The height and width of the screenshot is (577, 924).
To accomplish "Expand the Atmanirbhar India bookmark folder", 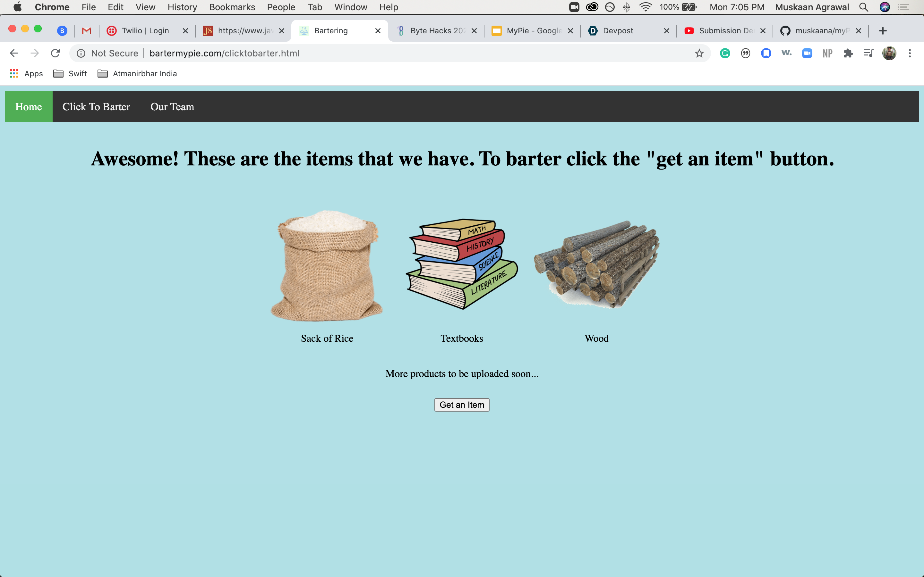I will [137, 74].
